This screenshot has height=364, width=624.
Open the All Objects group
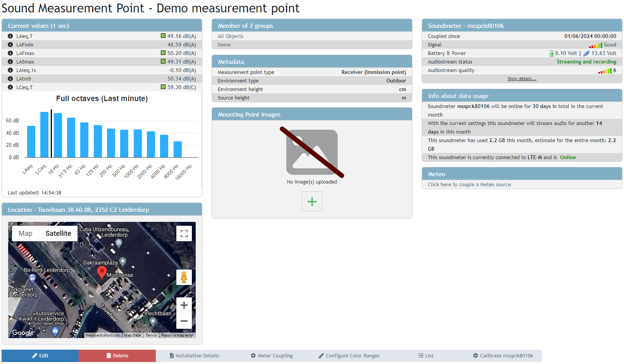click(231, 36)
